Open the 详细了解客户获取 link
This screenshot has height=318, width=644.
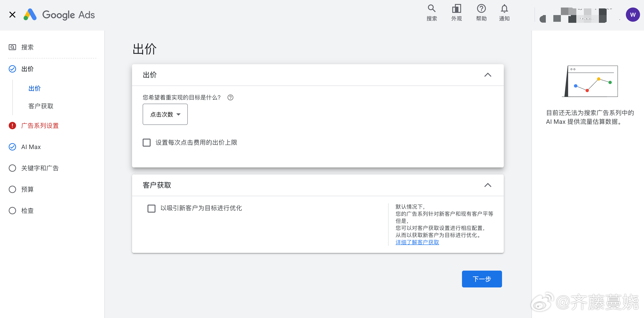(417, 242)
